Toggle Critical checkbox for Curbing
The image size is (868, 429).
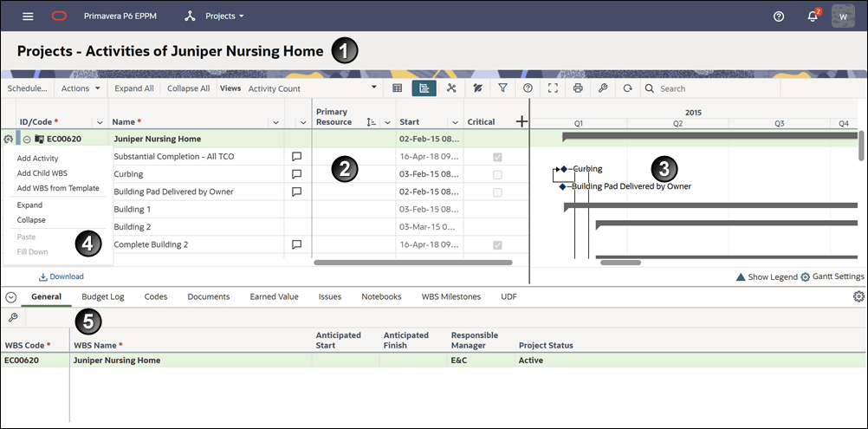(497, 175)
